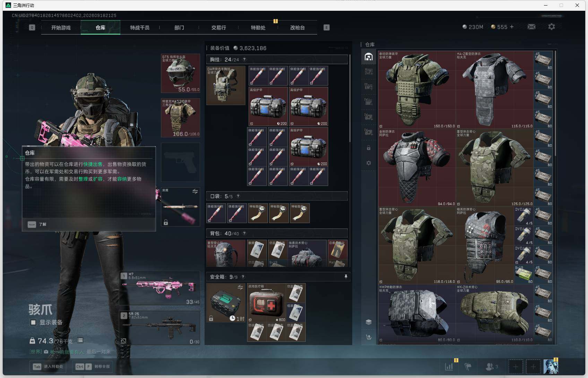This screenshot has width=588, height=378.
Task: Click the loadout panel vertical scrollbar
Action: pos(350,98)
